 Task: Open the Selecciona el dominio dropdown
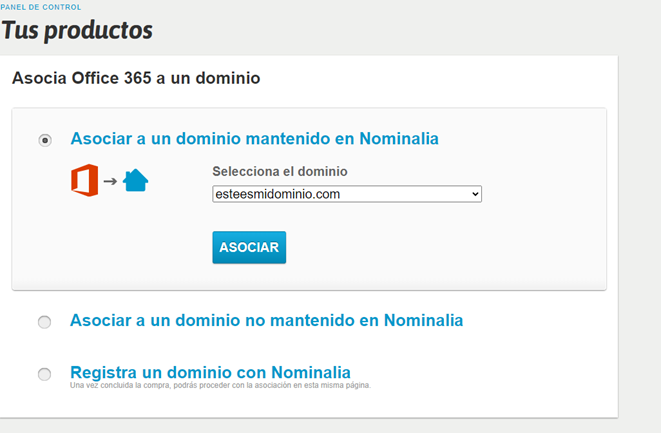click(x=347, y=194)
